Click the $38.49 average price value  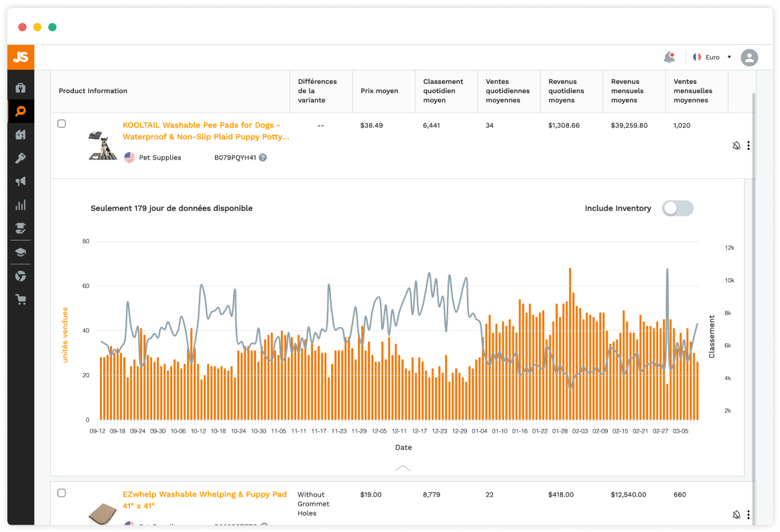[372, 125]
